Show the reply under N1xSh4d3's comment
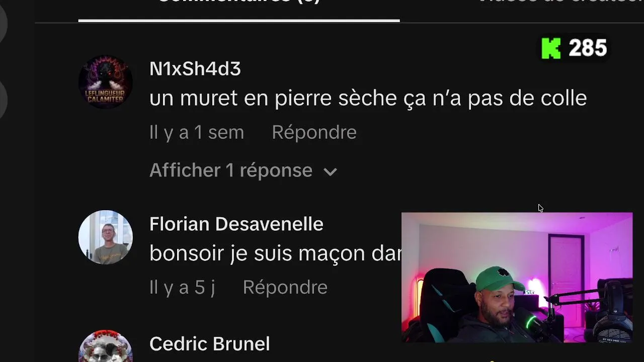This screenshot has width=644, height=362. point(243,170)
